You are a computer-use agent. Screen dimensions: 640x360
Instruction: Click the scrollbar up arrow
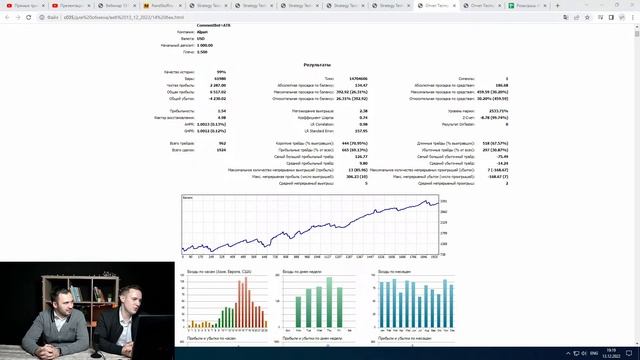click(637, 27)
